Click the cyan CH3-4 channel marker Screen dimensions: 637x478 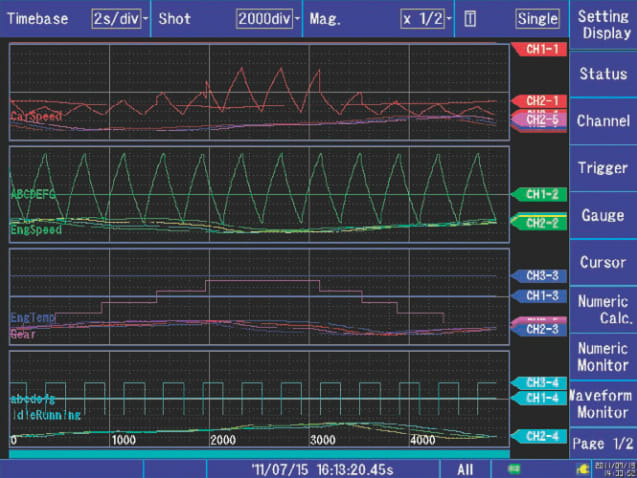[x=539, y=382]
